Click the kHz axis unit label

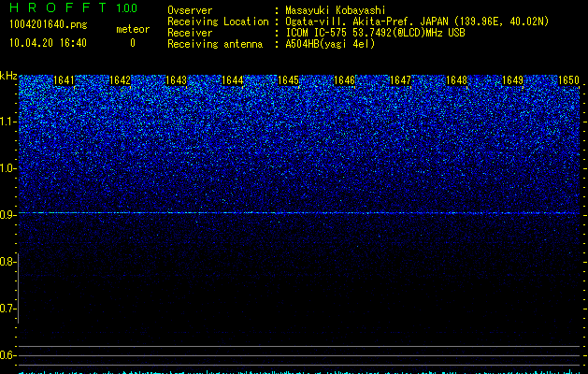point(8,76)
